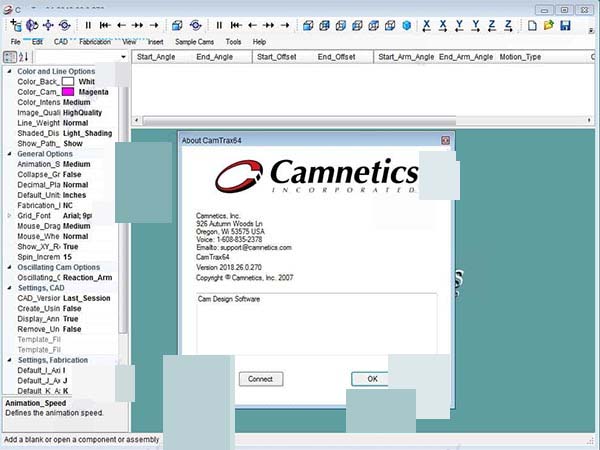Click the Cam Design Software description box

pos(316,323)
